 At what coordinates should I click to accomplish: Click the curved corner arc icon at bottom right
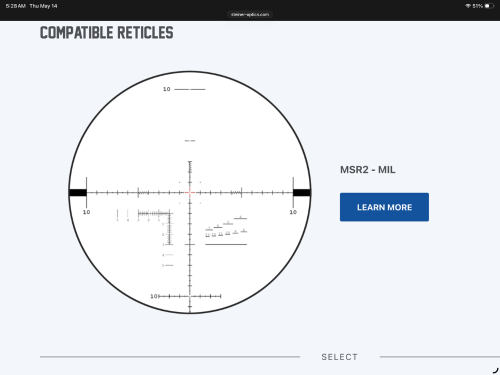coord(495,370)
